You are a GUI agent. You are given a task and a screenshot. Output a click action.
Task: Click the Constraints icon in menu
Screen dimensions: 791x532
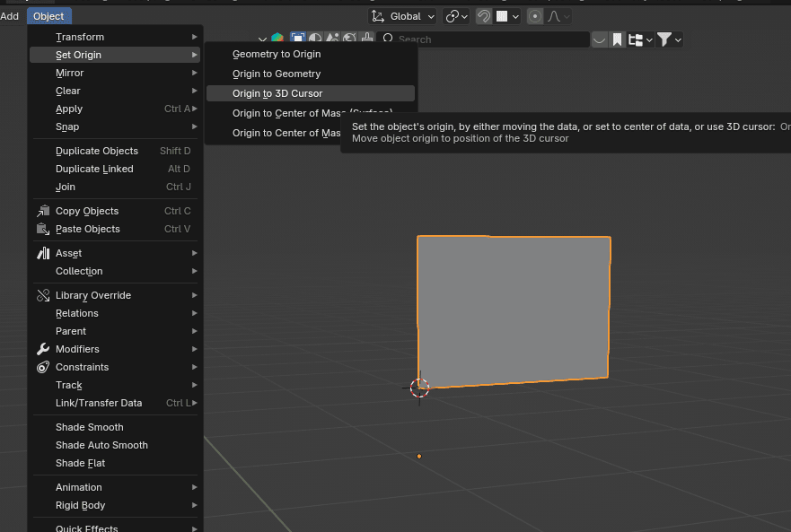(43, 367)
